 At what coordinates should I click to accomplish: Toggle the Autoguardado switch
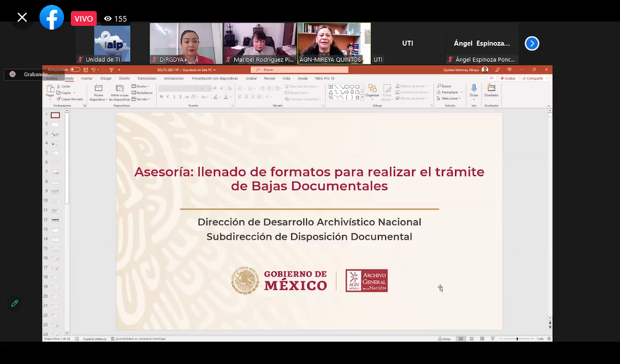(x=75, y=70)
